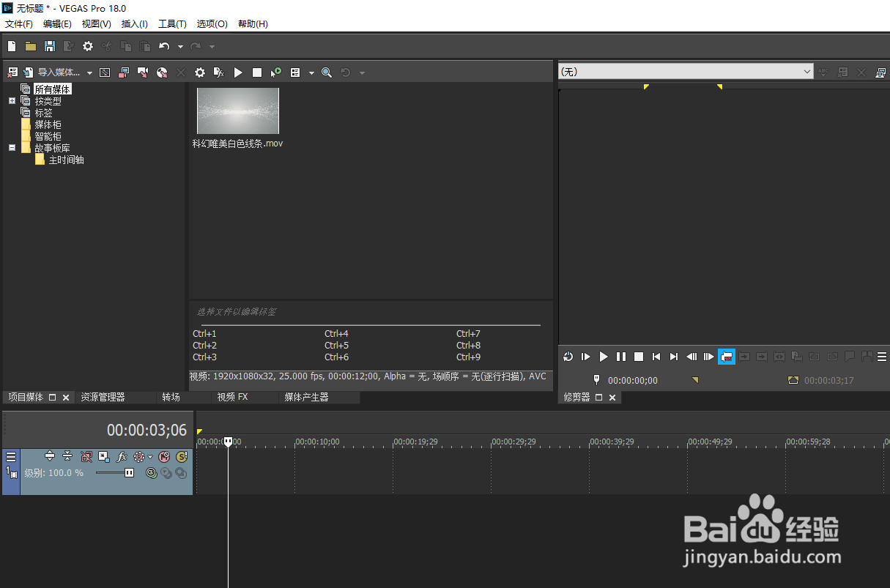Click the open project folder icon
The height and width of the screenshot is (588, 890).
[x=31, y=46]
